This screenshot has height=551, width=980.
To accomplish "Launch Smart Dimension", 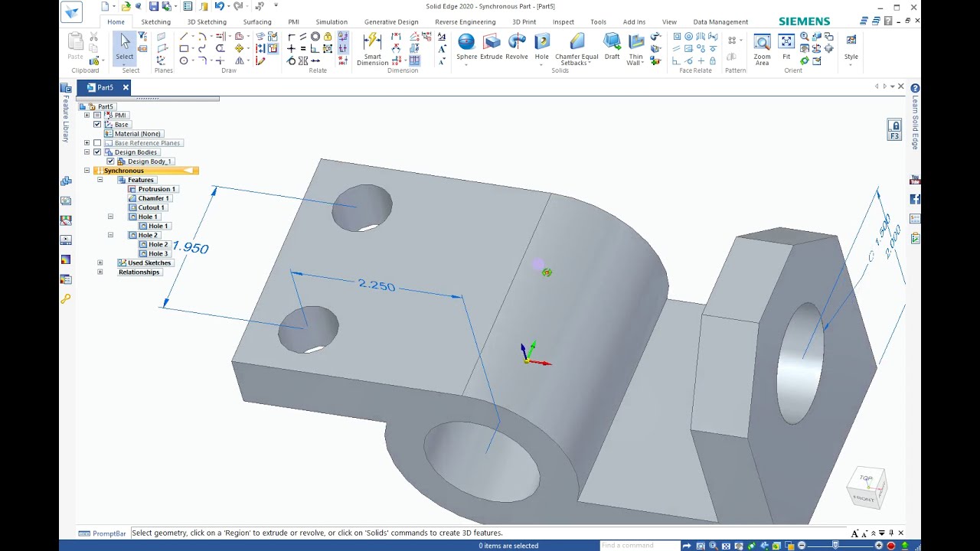I will [x=373, y=48].
